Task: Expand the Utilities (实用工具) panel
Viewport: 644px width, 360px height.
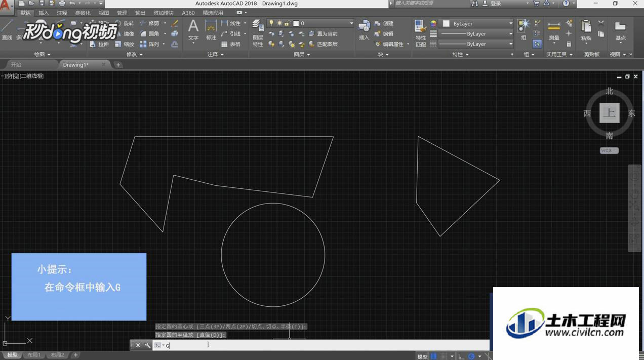Action: [x=559, y=54]
